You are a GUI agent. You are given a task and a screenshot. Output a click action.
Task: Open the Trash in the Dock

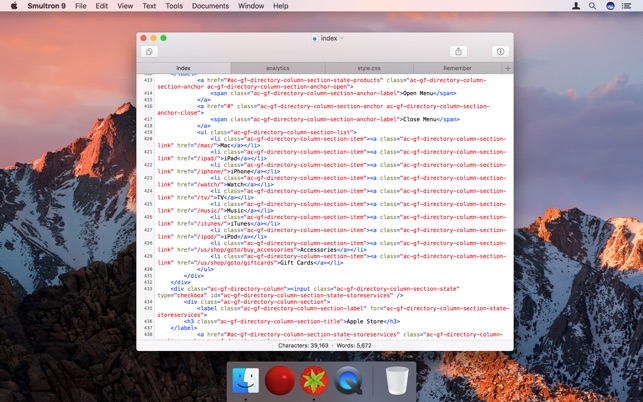click(x=397, y=380)
